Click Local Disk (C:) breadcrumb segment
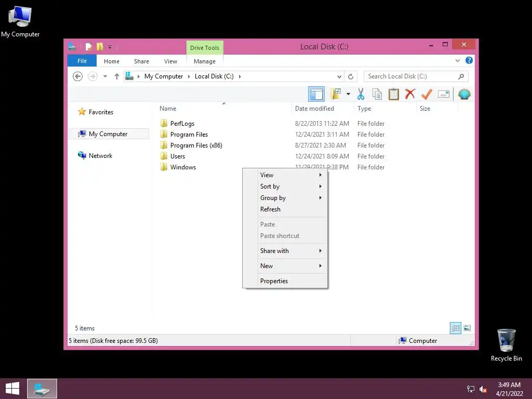 click(214, 76)
